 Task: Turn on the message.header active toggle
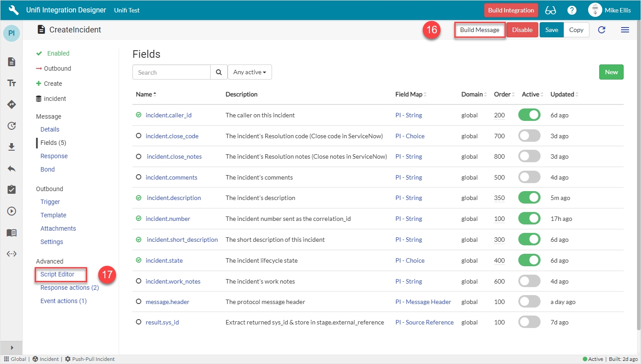click(529, 302)
